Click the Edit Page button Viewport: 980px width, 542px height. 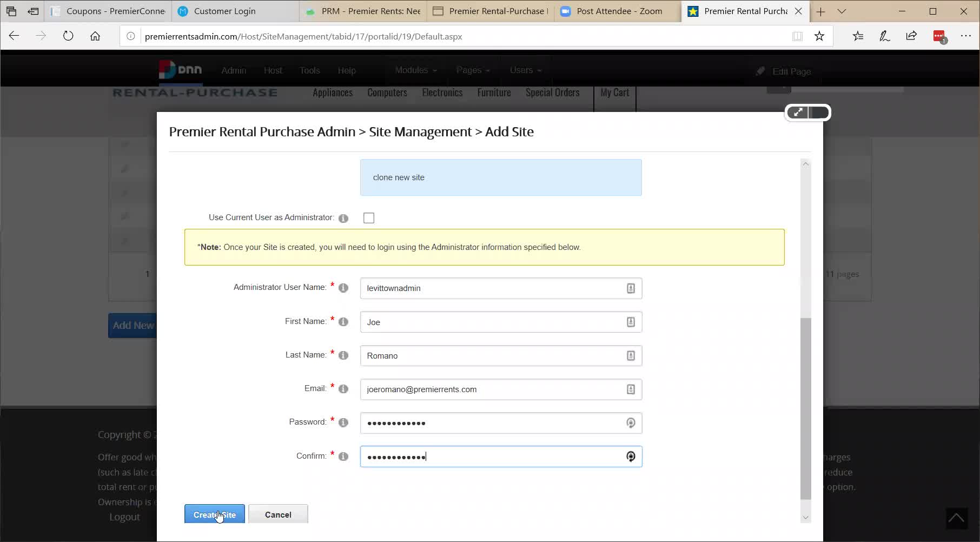pos(784,71)
